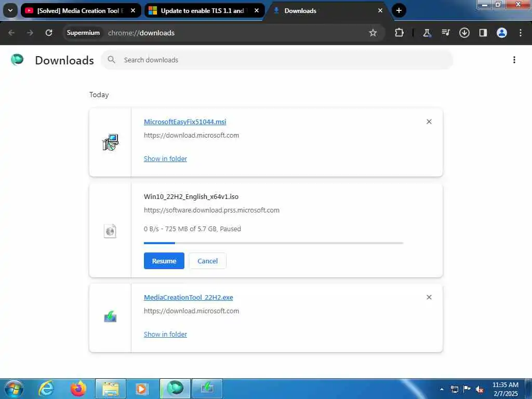The width and height of the screenshot is (532, 399).
Task: Select the software.download.prss.microsoft.com URL text
Action: tap(211, 210)
